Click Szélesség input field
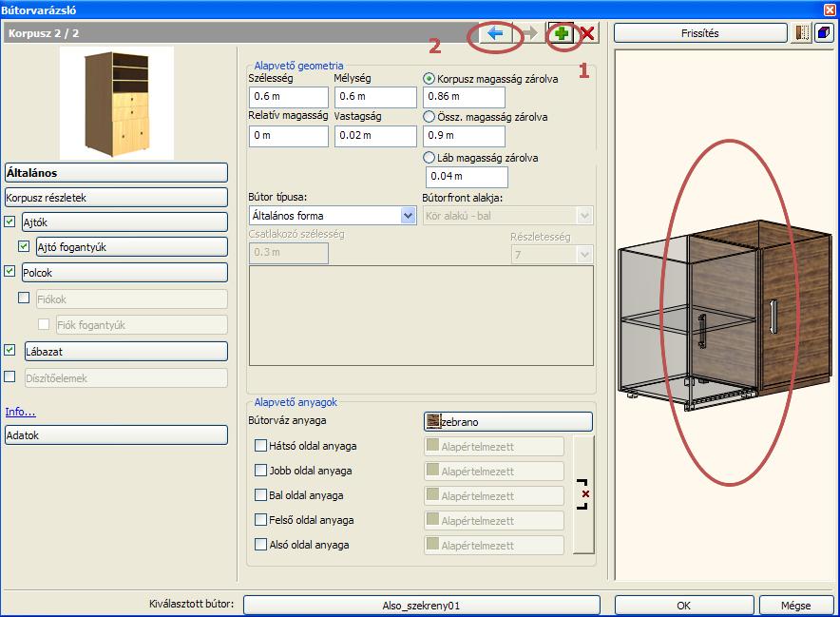Viewport: 840px width, 617px height. click(x=288, y=96)
